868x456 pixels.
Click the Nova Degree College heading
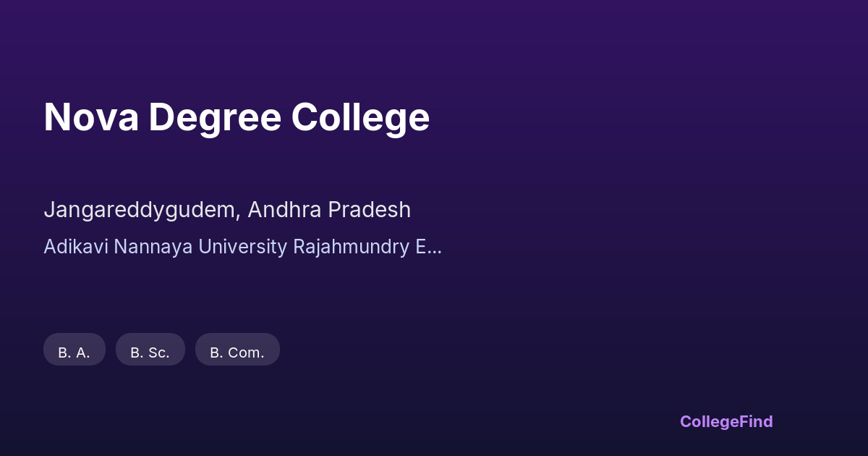[x=237, y=117]
